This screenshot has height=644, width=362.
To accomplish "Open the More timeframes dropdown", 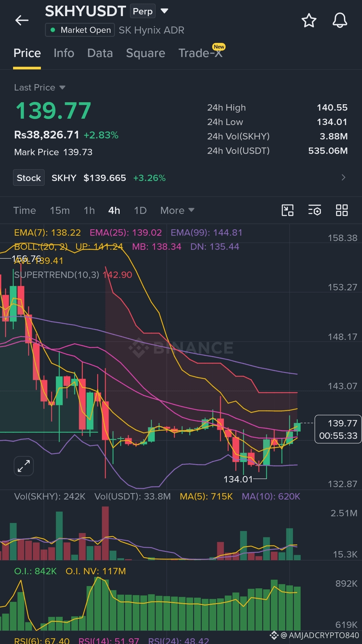I will (177, 211).
